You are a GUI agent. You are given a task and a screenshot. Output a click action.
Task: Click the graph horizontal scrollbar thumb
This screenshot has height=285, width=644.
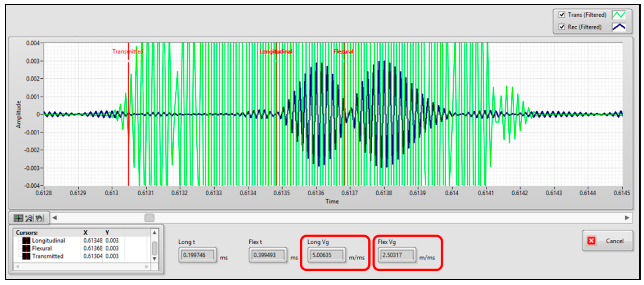149,218
